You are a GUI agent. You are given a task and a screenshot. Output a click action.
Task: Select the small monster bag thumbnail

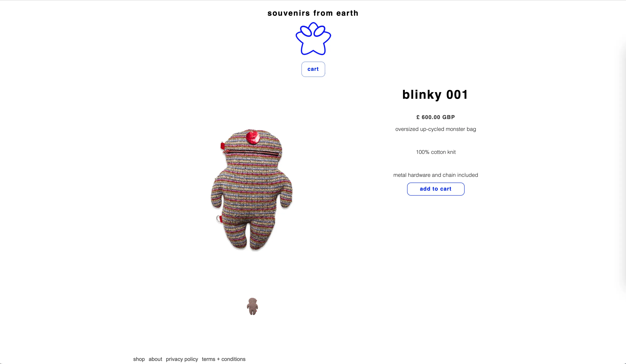click(252, 306)
